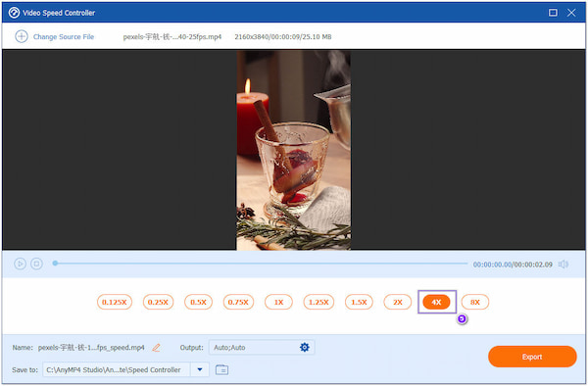588x386 pixels.
Task: Expand the Save to path dropdown
Action: (x=200, y=370)
